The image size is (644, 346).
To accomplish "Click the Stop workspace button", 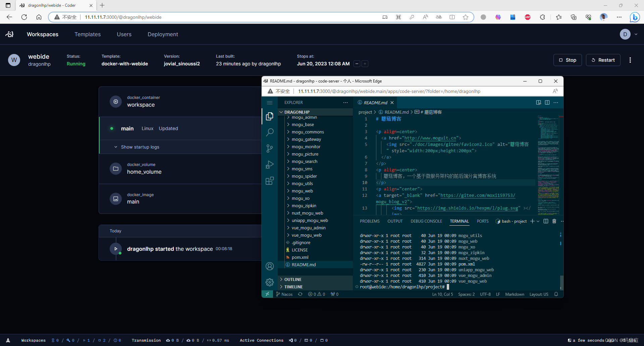I will click(x=568, y=60).
